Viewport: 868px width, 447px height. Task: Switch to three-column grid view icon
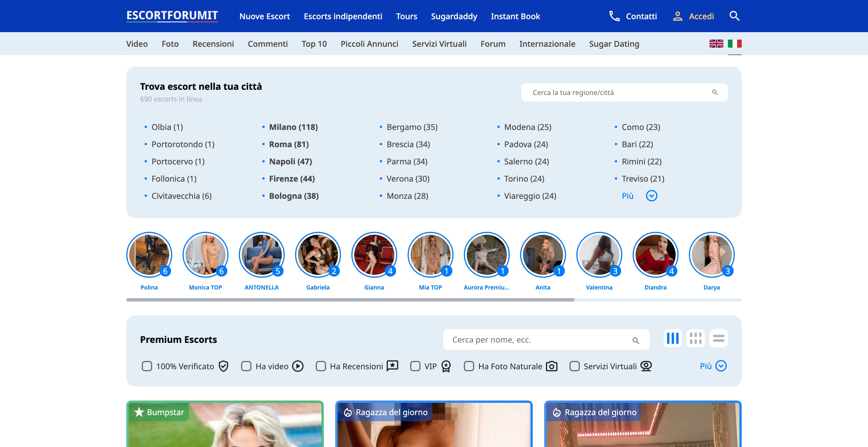(673, 338)
